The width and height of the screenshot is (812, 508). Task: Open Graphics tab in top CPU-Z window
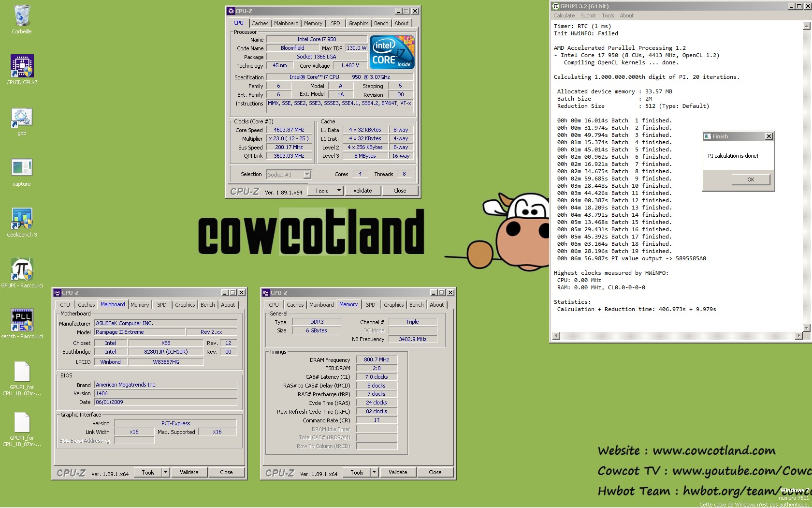[359, 23]
